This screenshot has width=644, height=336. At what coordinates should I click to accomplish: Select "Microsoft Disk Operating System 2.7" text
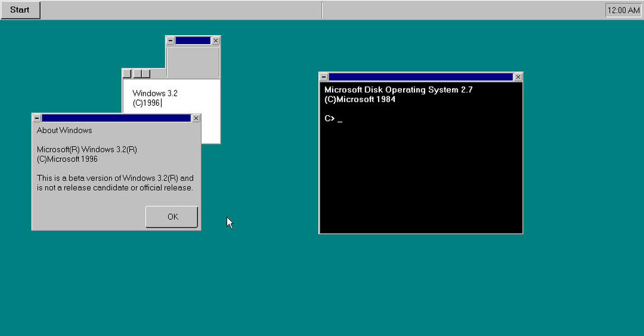398,89
